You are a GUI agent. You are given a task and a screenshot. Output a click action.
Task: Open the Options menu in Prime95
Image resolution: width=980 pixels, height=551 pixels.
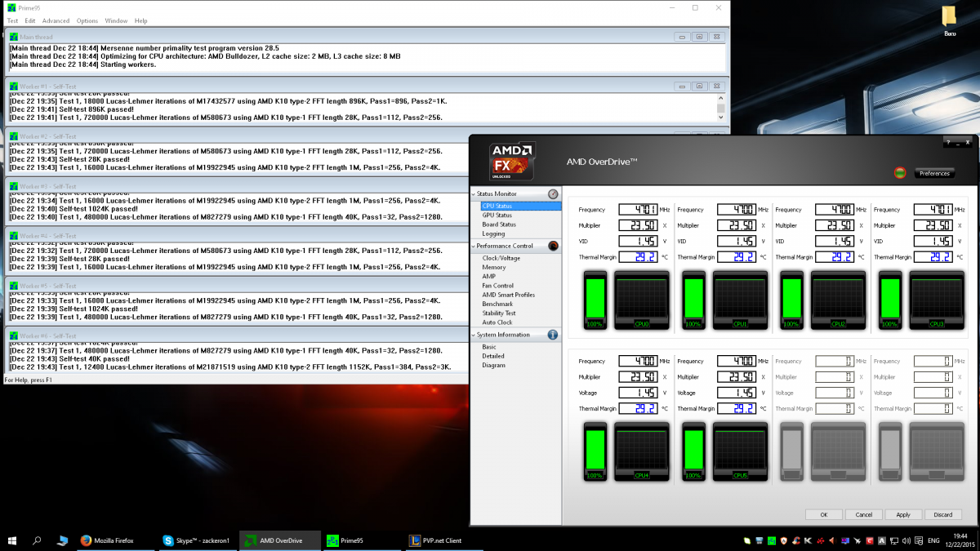[x=87, y=20]
